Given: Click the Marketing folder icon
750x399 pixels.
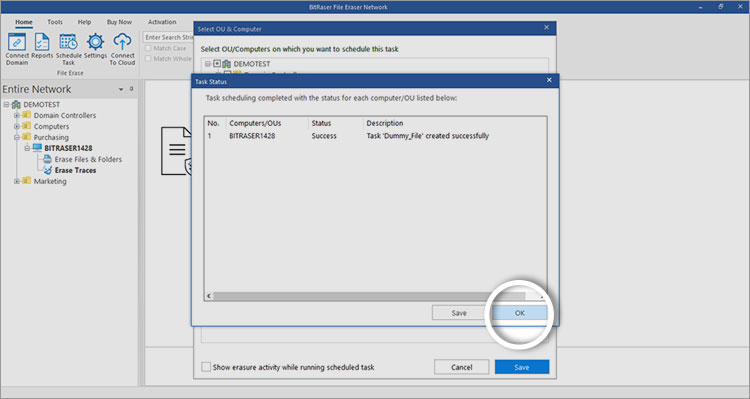Looking at the screenshot, I should (x=27, y=181).
